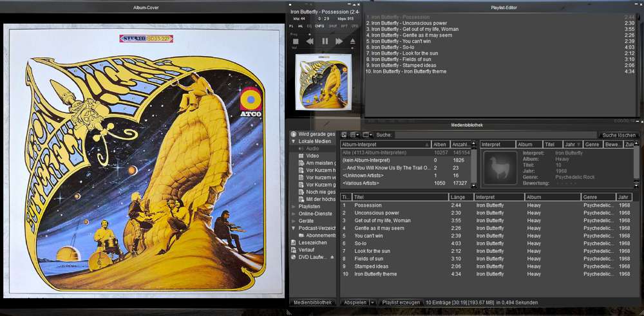644x316 pixels.
Task: Open the dropdown arrow beside Abspielen
Action: [x=372, y=302]
